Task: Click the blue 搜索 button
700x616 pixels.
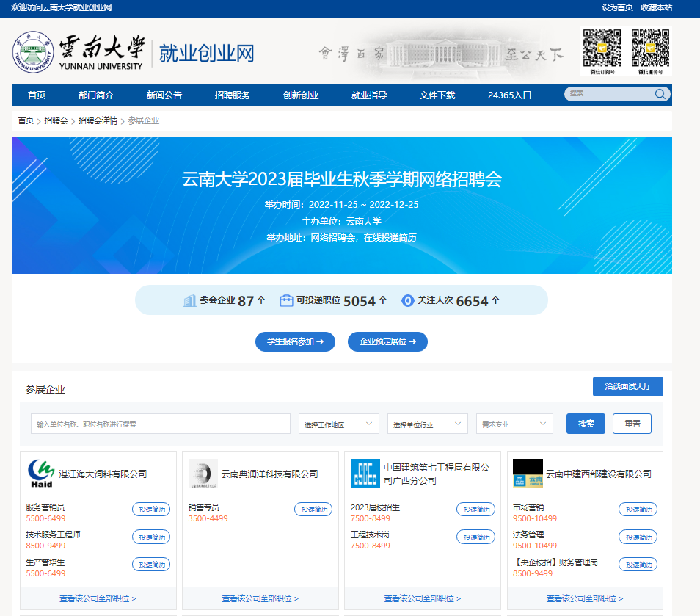Action: [586, 424]
